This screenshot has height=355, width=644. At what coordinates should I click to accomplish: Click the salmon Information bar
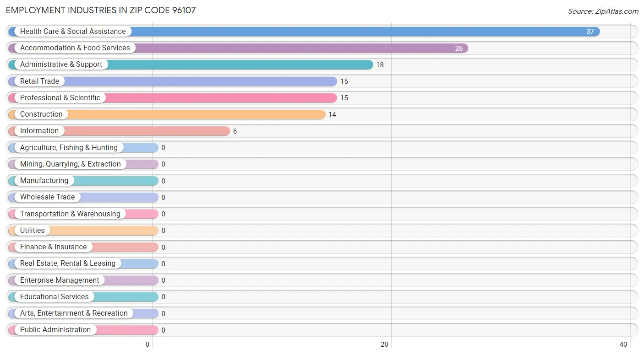pyautogui.click(x=119, y=131)
